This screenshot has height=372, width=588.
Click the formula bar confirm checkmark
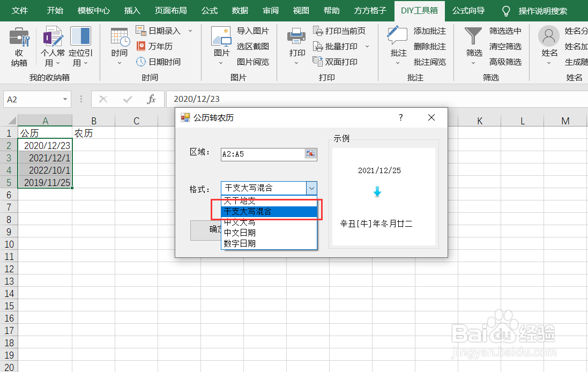[x=128, y=99]
